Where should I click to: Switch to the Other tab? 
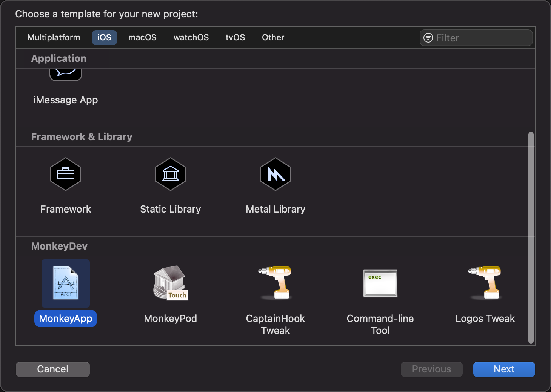273,38
